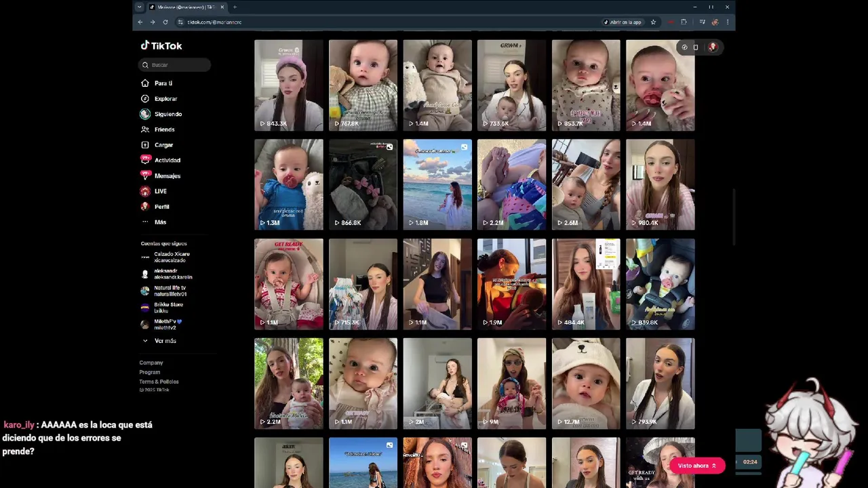Reload the TikTok page

coord(165,22)
